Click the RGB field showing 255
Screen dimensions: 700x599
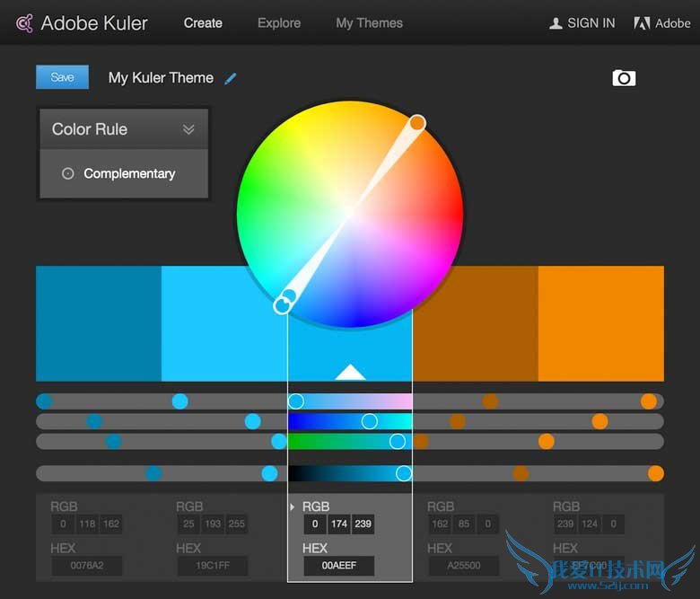click(x=237, y=524)
